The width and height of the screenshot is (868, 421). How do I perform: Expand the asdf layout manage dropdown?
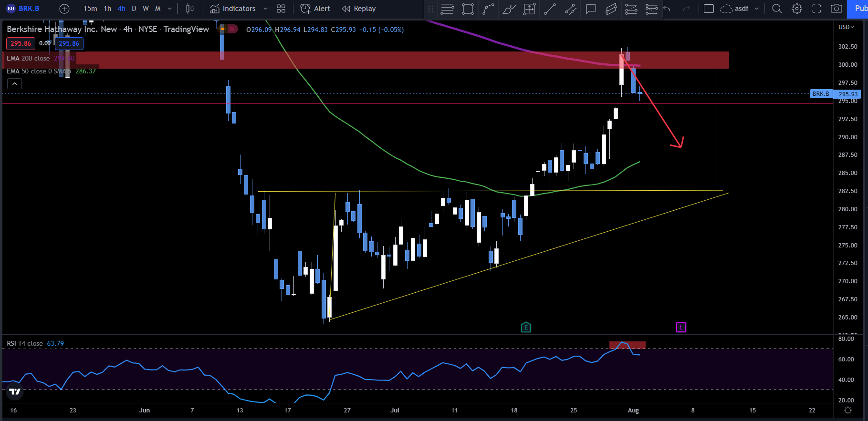click(757, 9)
